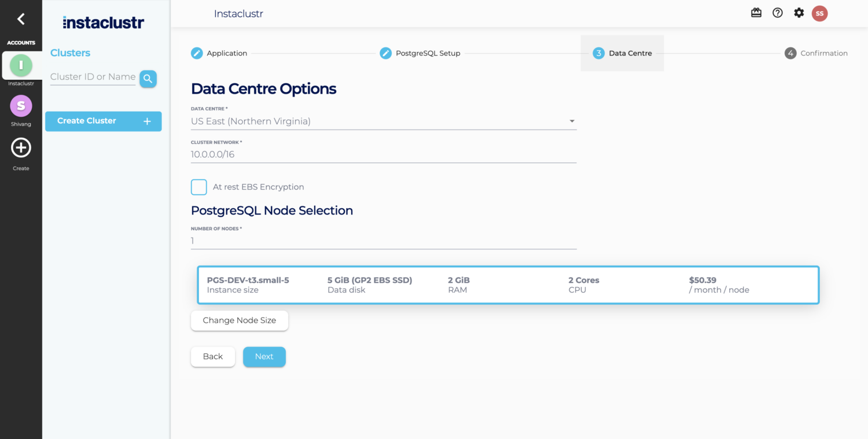Viewport: 868px width, 439px height.
Task: Open help via the question mark icon
Action: pyautogui.click(x=777, y=12)
